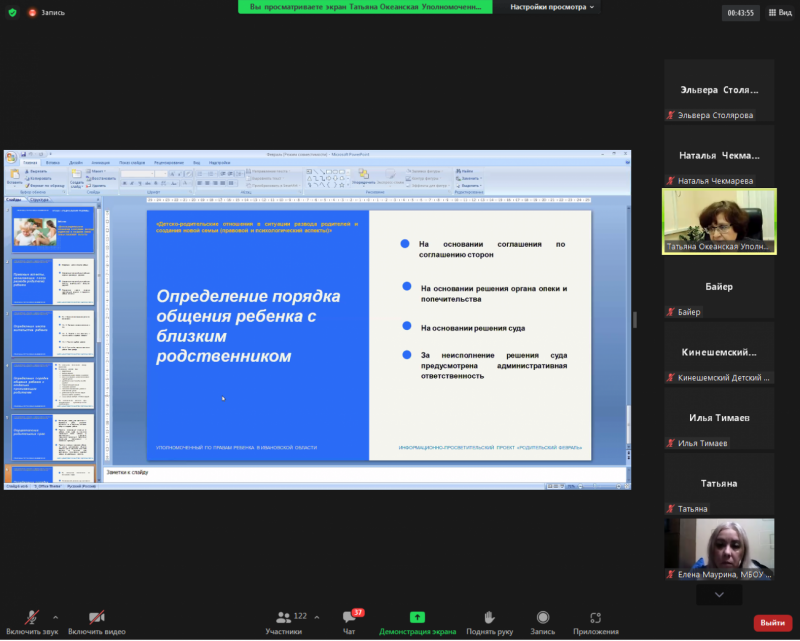Image resolution: width=800 pixels, height=641 pixels.
Task: Leave the meeting with Выйти button
Action: click(772, 622)
